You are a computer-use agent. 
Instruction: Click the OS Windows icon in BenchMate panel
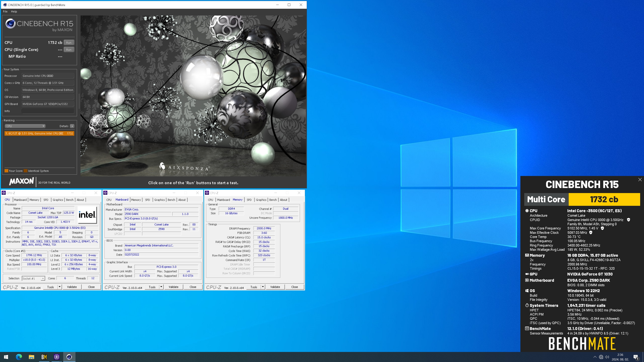pyautogui.click(x=527, y=291)
